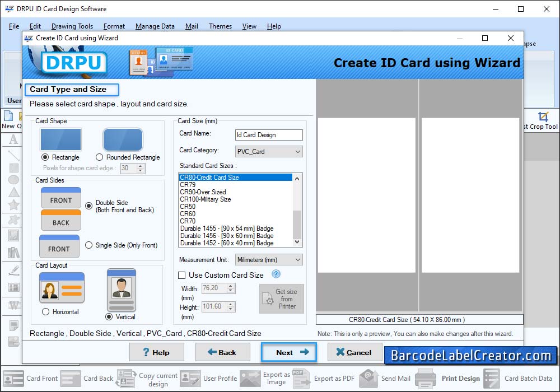
Task: Click the Next button
Action: click(288, 352)
